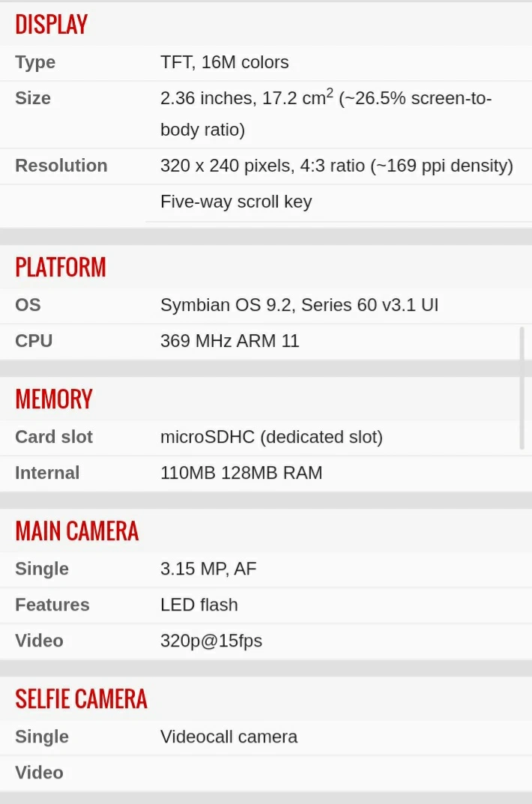The height and width of the screenshot is (804, 532).
Task: Select the Resolution label
Action: (61, 166)
